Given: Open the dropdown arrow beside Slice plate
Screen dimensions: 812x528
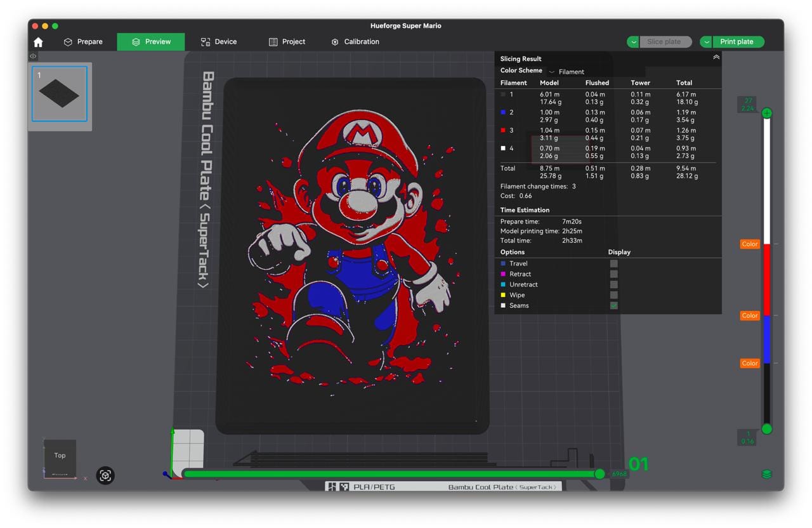Looking at the screenshot, I should pyautogui.click(x=633, y=42).
